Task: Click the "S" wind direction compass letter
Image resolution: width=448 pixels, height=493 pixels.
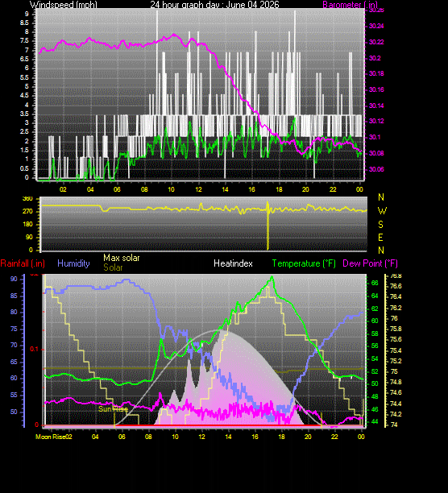Action: coord(381,224)
